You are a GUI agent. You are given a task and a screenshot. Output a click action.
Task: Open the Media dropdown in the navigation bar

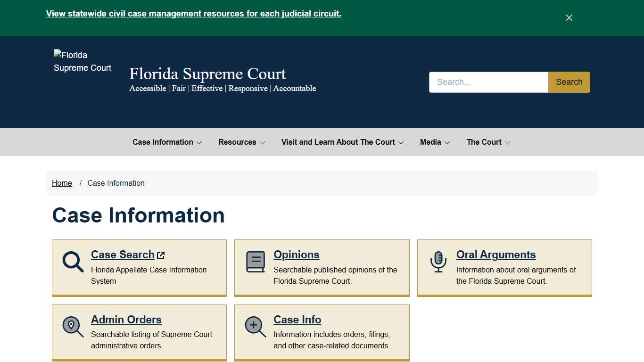point(434,142)
